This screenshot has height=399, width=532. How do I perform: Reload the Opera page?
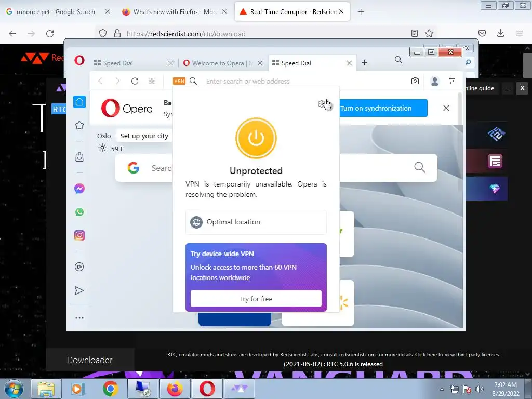point(135,81)
